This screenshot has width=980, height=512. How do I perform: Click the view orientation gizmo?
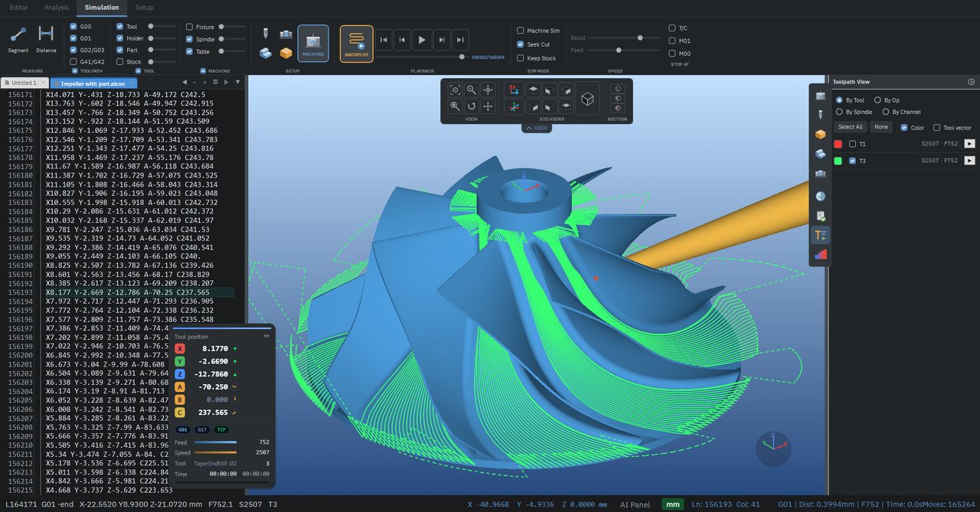[773, 448]
